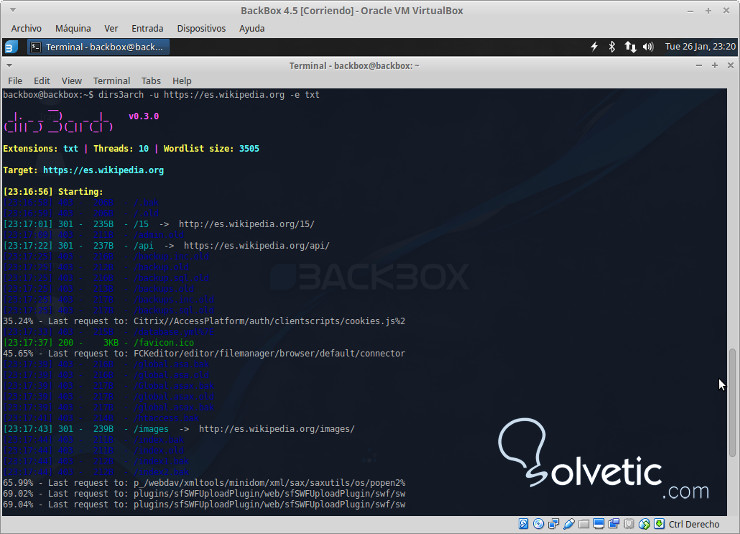The width and height of the screenshot is (740, 534).
Task: Open the terminal Help menu
Action: [182, 81]
